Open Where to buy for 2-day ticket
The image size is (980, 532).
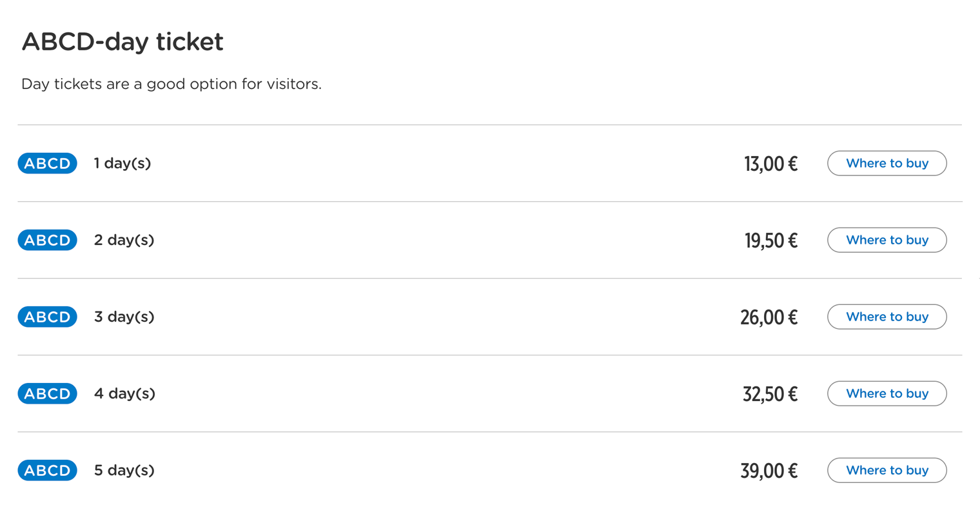click(x=887, y=240)
